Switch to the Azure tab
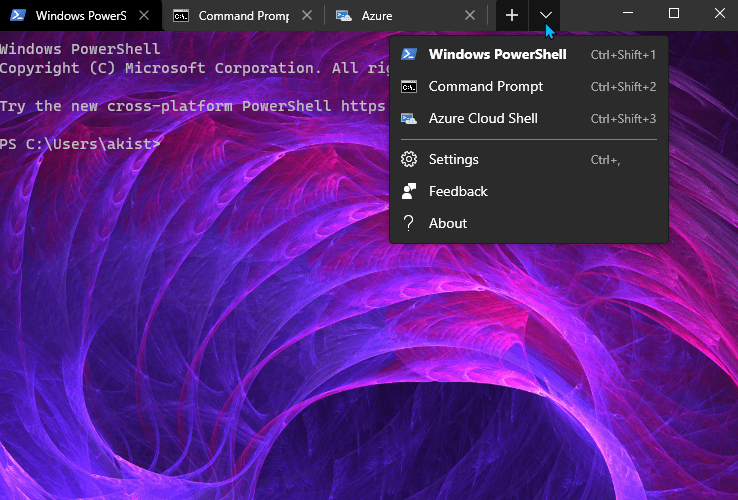 [x=406, y=16]
